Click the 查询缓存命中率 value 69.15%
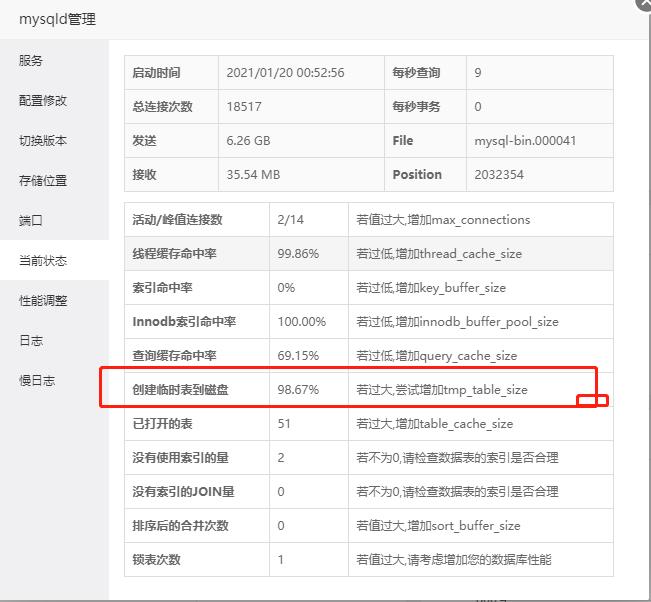The height and width of the screenshot is (602, 651). pos(298,356)
